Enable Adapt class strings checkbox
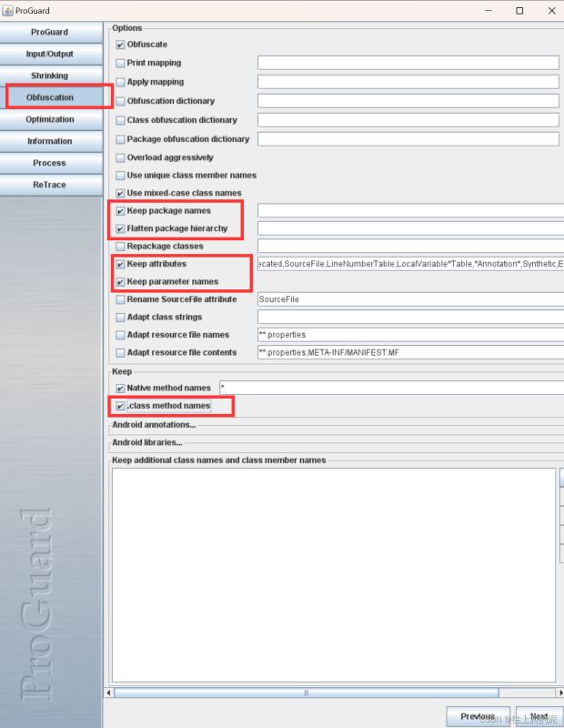This screenshot has height=728, width=564. tap(120, 317)
